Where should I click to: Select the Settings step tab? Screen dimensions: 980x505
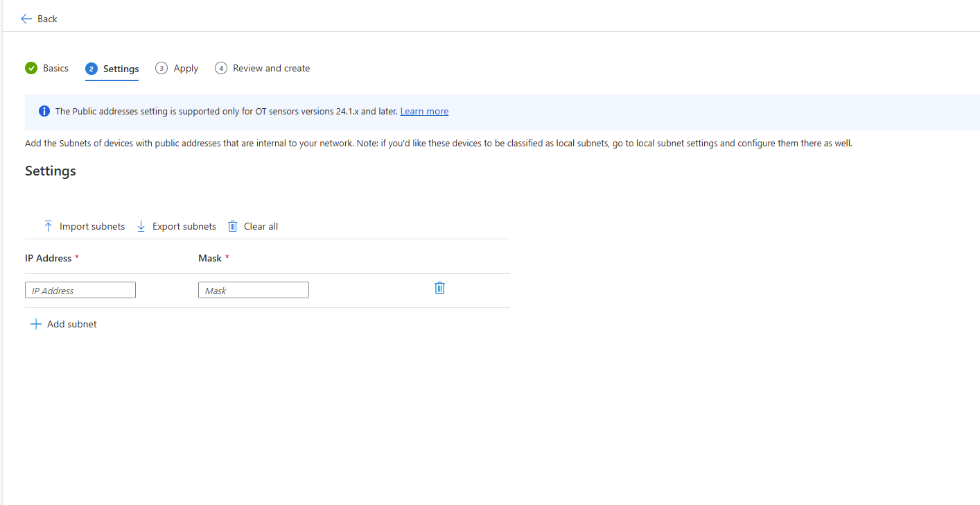click(121, 69)
